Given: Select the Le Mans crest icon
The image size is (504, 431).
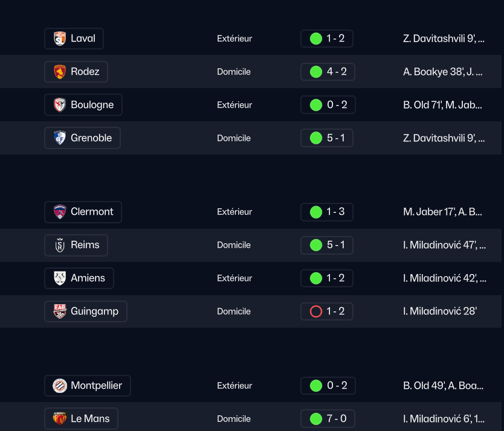Looking at the screenshot, I should 59,419.
